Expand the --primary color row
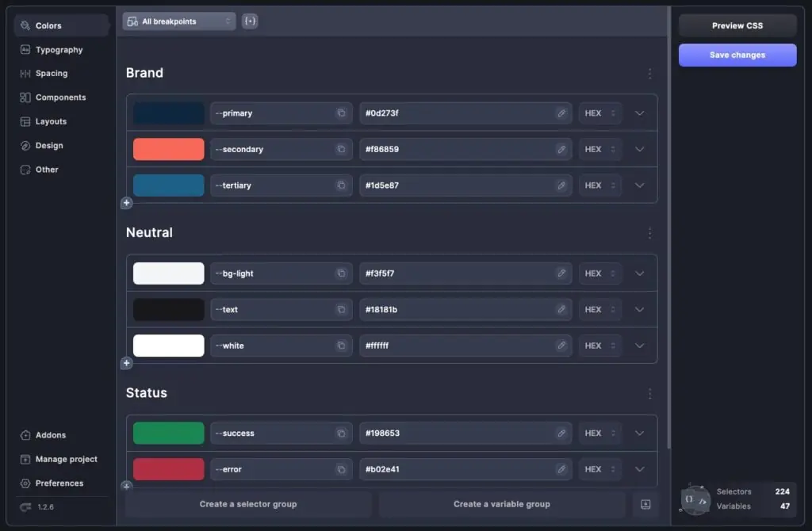 pos(640,113)
